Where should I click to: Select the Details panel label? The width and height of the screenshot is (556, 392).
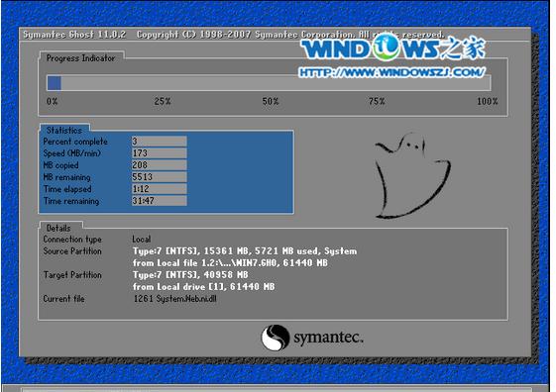click(x=58, y=228)
